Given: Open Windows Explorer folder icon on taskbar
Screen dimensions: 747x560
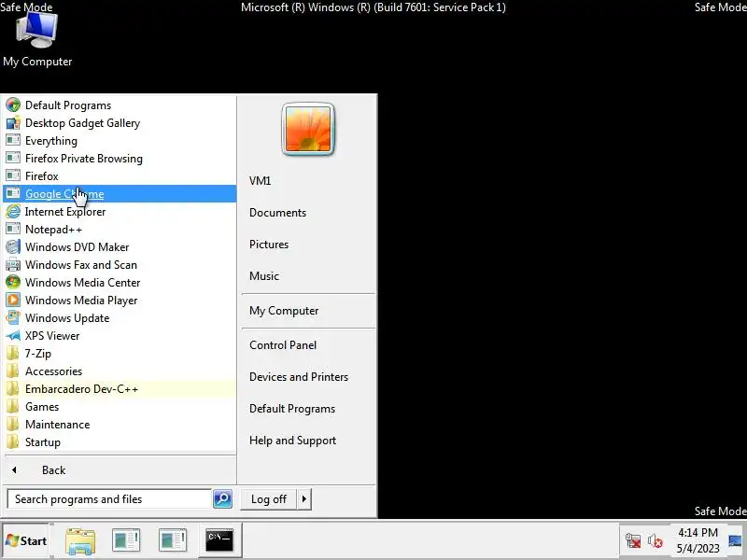Looking at the screenshot, I should pos(80,540).
